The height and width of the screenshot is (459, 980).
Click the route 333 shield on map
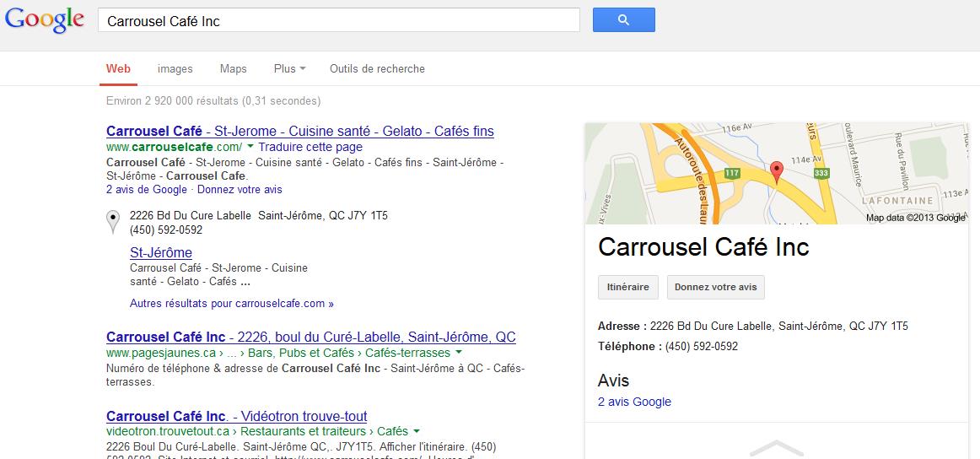(821, 172)
